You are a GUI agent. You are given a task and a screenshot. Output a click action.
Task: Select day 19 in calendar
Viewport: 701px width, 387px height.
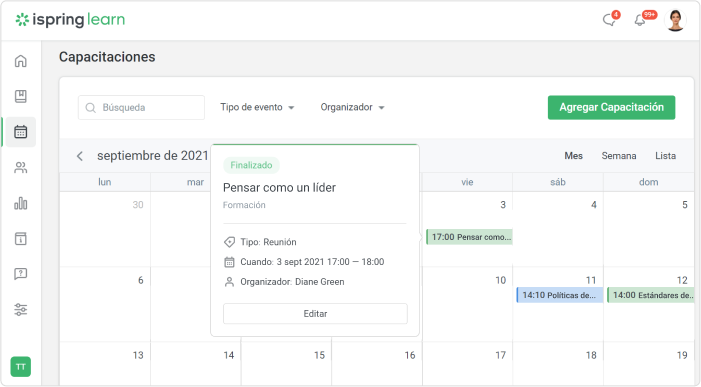click(x=682, y=355)
